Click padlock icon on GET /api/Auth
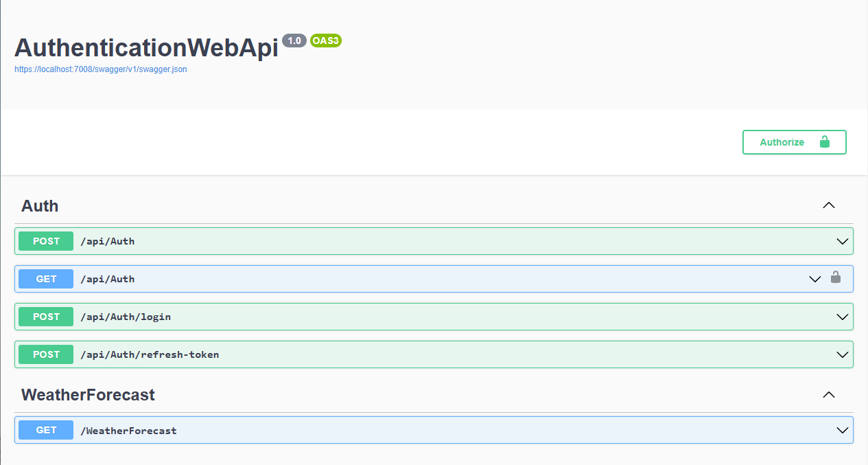This screenshot has width=868, height=465. [835, 277]
